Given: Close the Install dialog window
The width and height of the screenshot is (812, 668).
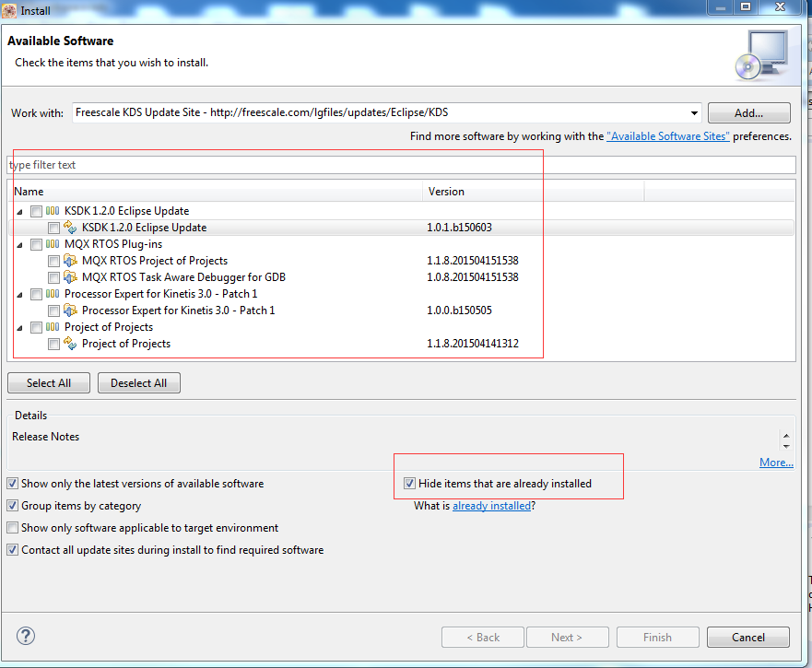Looking at the screenshot, I should click(x=781, y=6).
